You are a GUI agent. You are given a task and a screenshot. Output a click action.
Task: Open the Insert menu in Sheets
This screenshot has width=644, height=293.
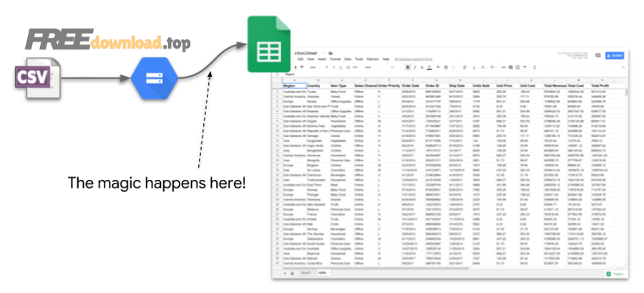click(322, 59)
